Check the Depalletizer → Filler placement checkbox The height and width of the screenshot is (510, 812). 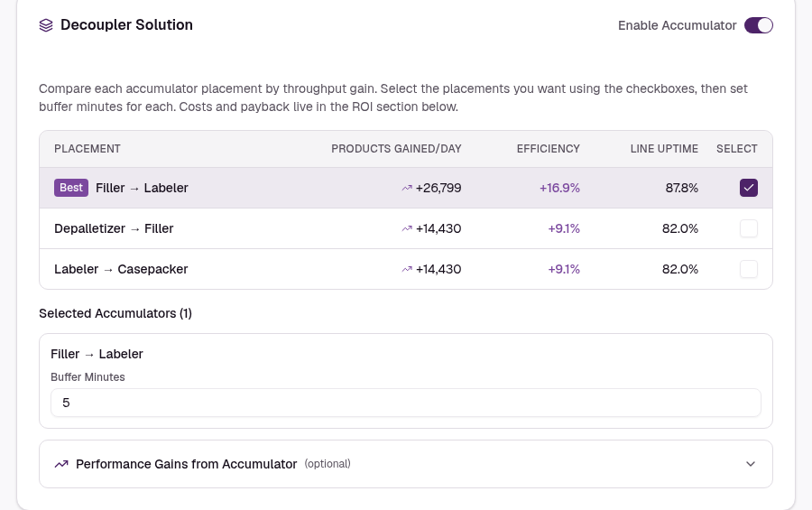click(749, 228)
